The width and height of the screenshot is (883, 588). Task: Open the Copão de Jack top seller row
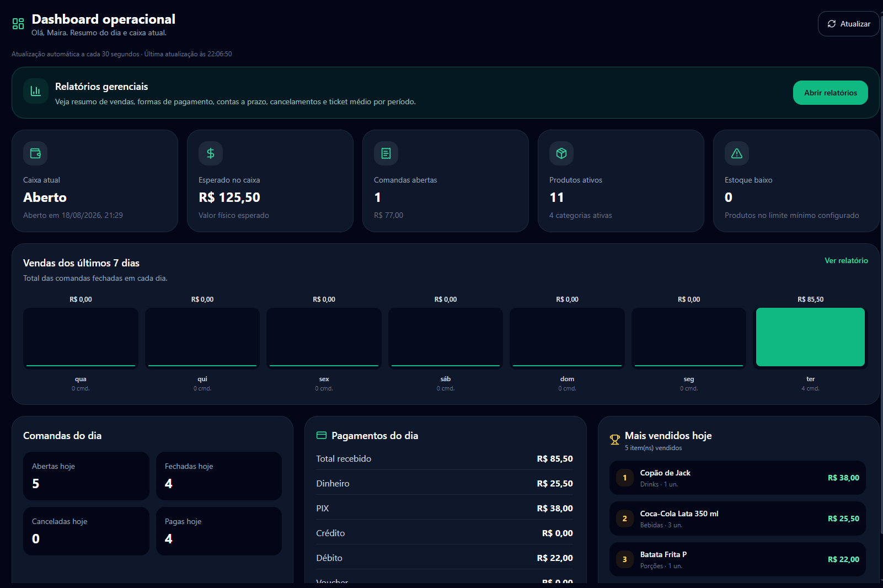point(737,478)
